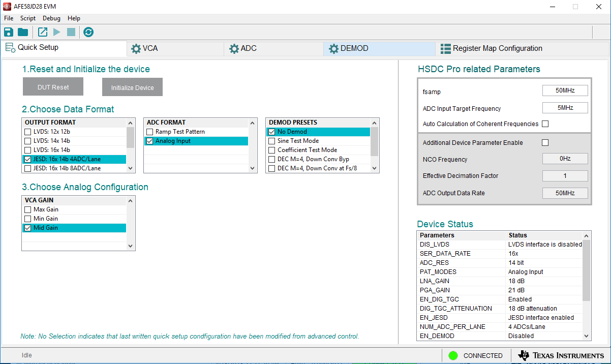
Task: Click the Initialize Device button
Action: point(132,87)
